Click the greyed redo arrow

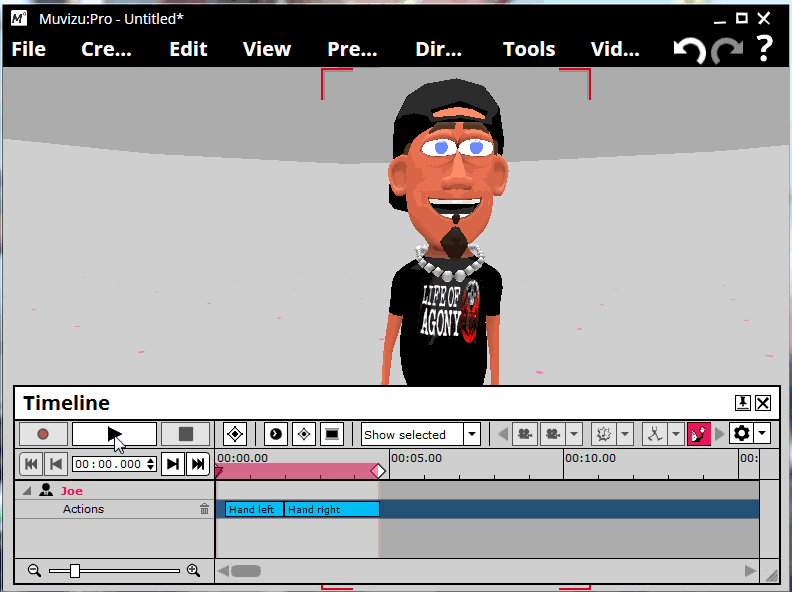(727, 50)
